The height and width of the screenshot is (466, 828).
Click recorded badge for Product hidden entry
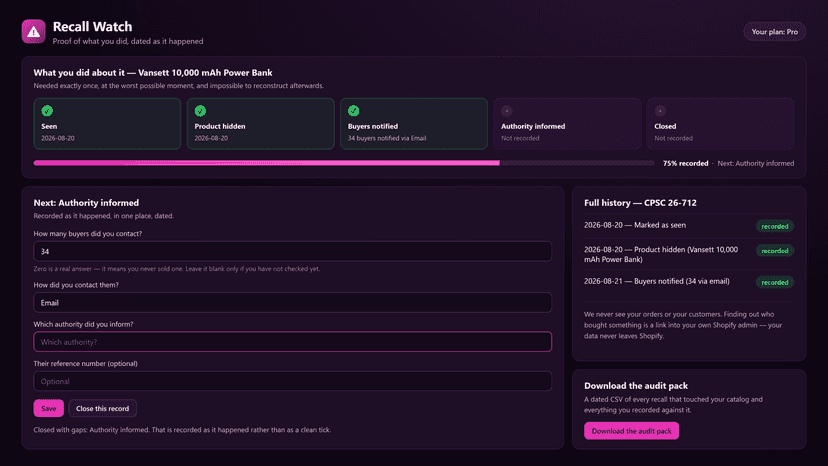775,251
